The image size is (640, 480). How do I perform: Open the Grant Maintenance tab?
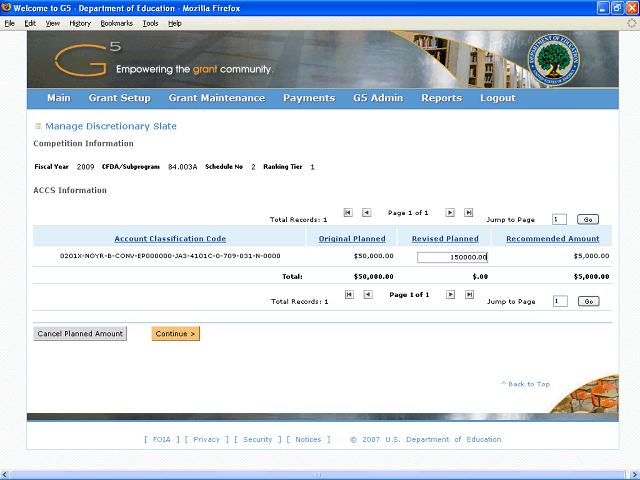217,98
